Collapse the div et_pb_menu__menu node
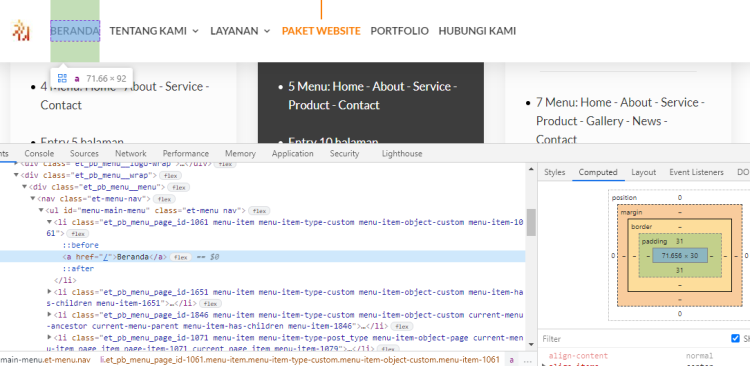 pyautogui.click(x=25, y=187)
